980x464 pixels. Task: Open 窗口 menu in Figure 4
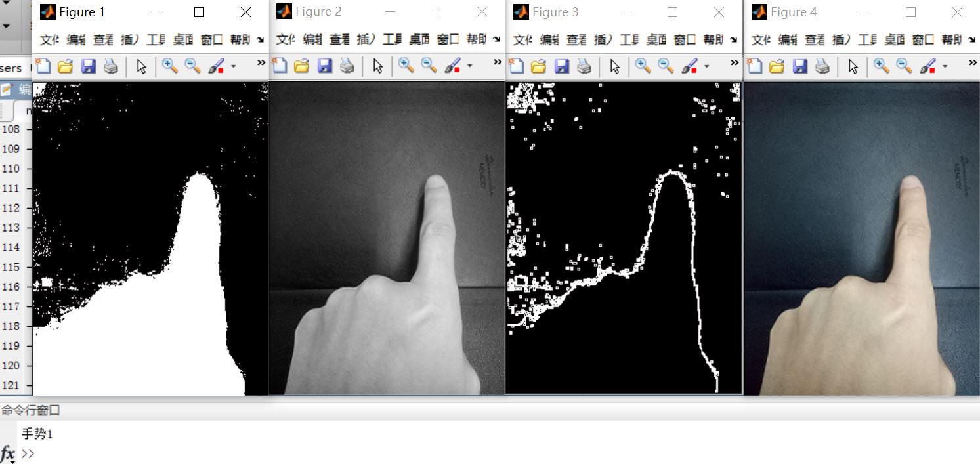(x=922, y=40)
